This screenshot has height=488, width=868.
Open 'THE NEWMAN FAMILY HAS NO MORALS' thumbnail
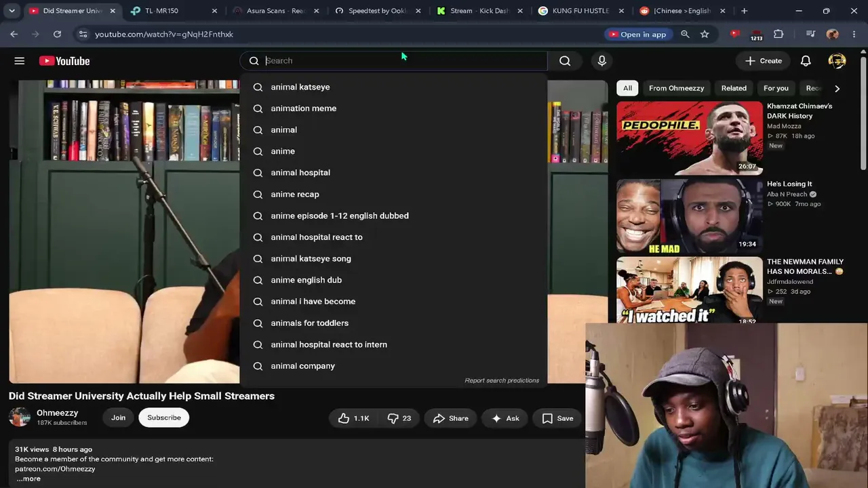690,290
